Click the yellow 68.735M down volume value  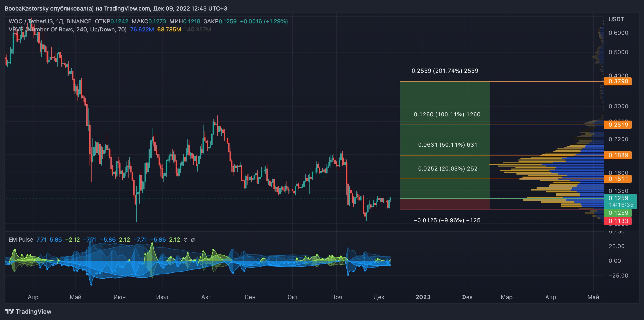pos(169,29)
